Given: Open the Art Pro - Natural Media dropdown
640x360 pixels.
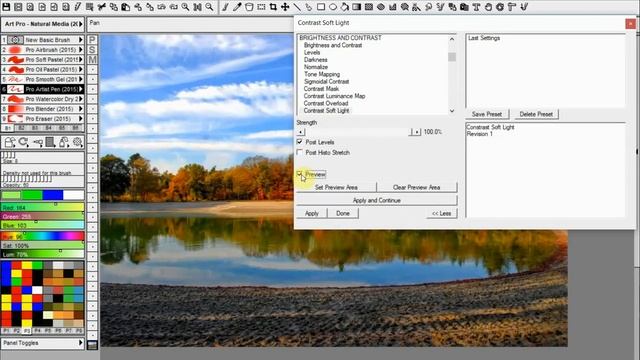Looking at the screenshot, I should pos(42,24).
